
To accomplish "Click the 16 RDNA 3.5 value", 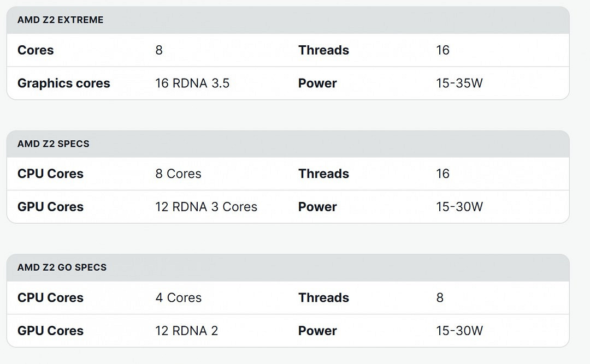I will [x=192, y=83].
